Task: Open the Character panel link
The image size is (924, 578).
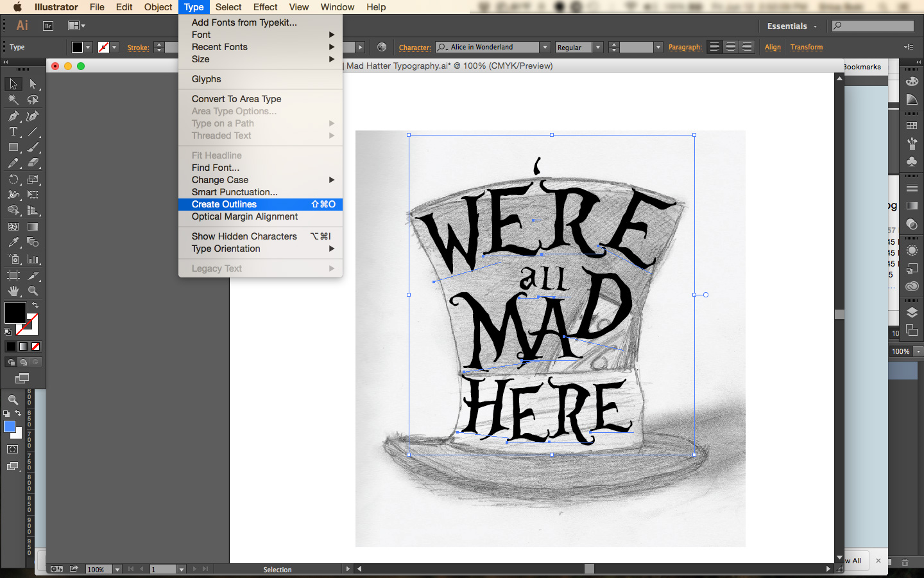Action: (415, 48)
